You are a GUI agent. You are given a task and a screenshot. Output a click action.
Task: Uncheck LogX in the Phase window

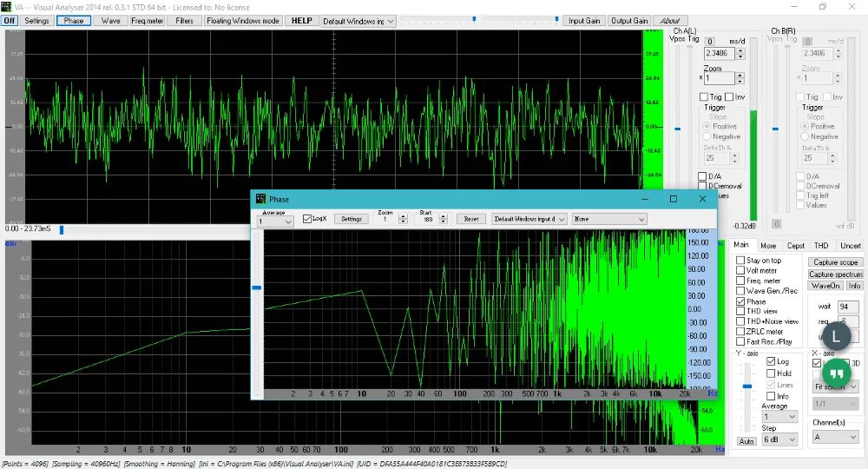point(307,219)
